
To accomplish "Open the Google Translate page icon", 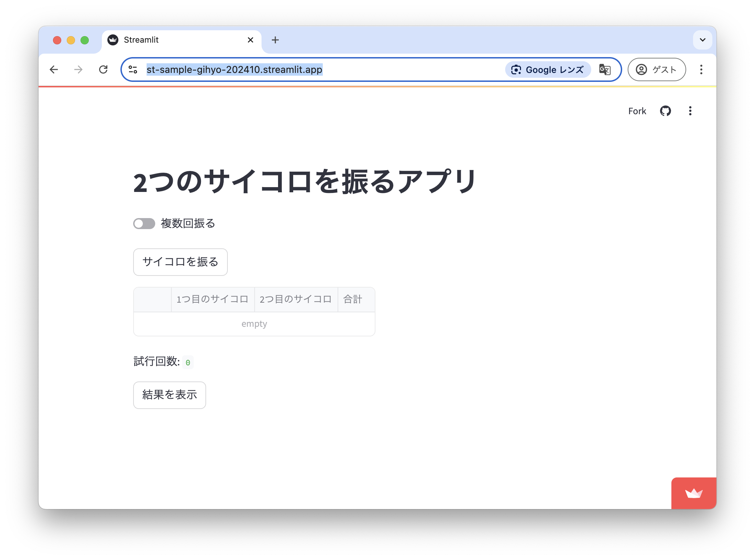I will 605,69.
